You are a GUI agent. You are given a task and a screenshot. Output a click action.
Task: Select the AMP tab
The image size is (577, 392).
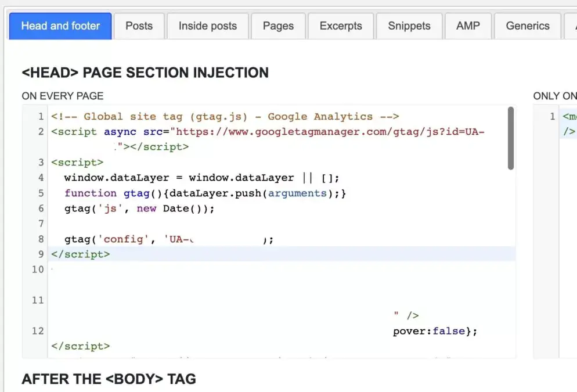point(468,26)
